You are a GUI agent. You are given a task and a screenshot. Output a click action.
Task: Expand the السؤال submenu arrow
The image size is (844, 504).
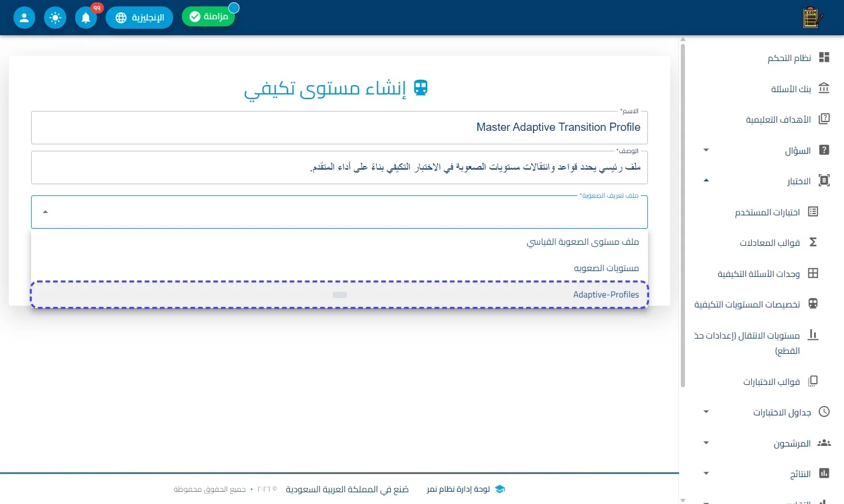tap(706, 150)
